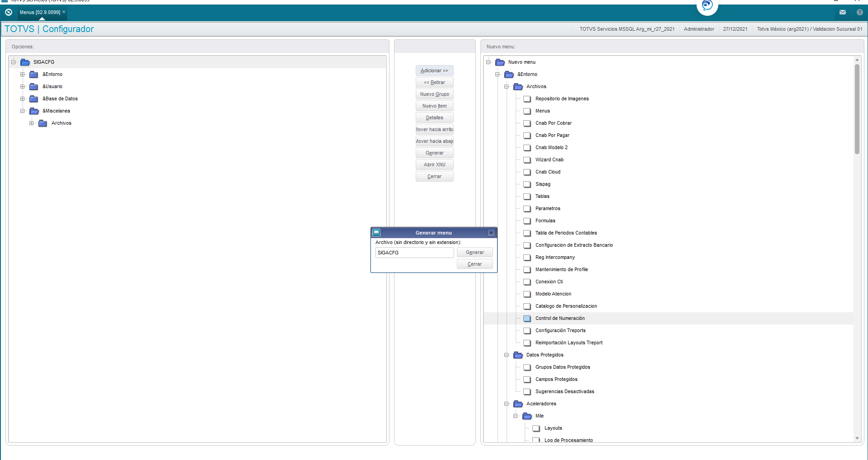Click the Mile folder icon
This screenshot has height=460, width=868.
click(x=527, y=416)
